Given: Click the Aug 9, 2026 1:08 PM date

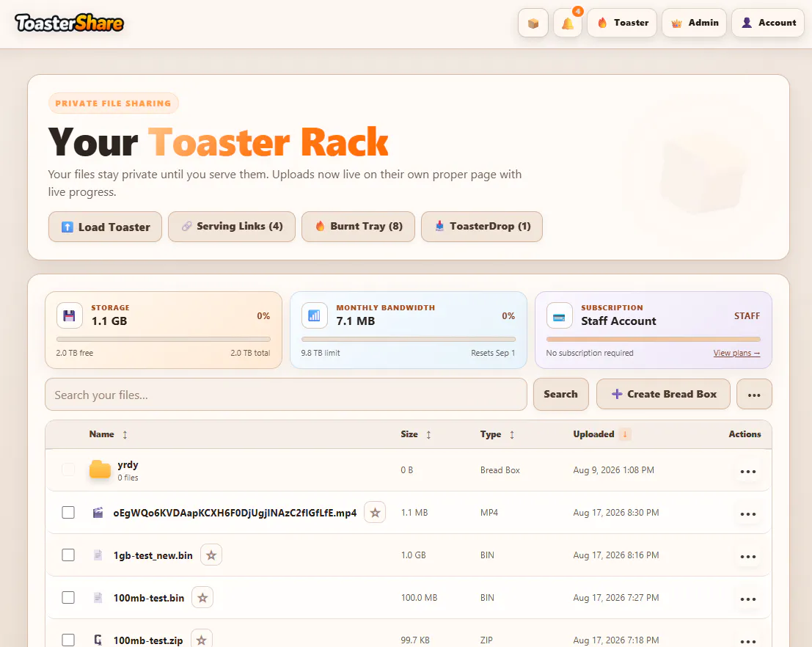Looking at the screenshot, I should tap(613, 469).
